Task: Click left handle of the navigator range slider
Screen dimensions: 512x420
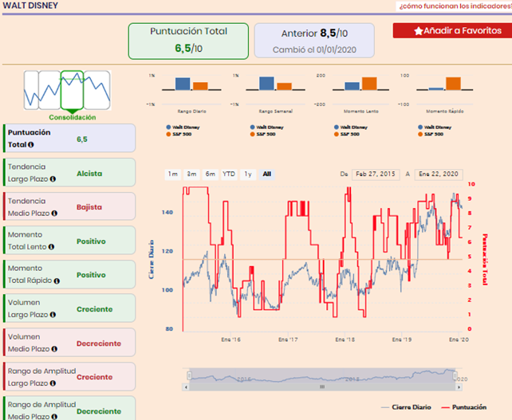Action: (x=189, y=375)
